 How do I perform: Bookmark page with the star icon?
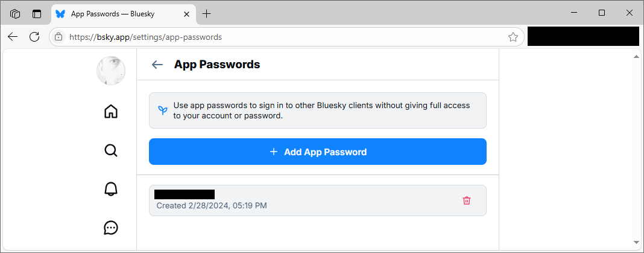click(x=513, y=37)
